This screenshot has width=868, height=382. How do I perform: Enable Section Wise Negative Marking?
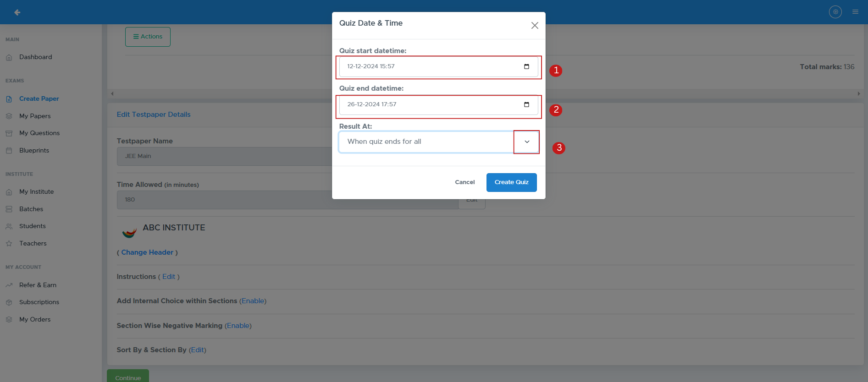[238, 326]
